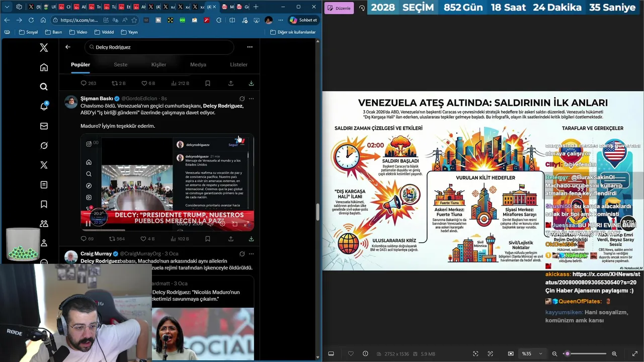Bookmark the top post with 212 B views
The image size is (644, 362).
tap(208, 83)
